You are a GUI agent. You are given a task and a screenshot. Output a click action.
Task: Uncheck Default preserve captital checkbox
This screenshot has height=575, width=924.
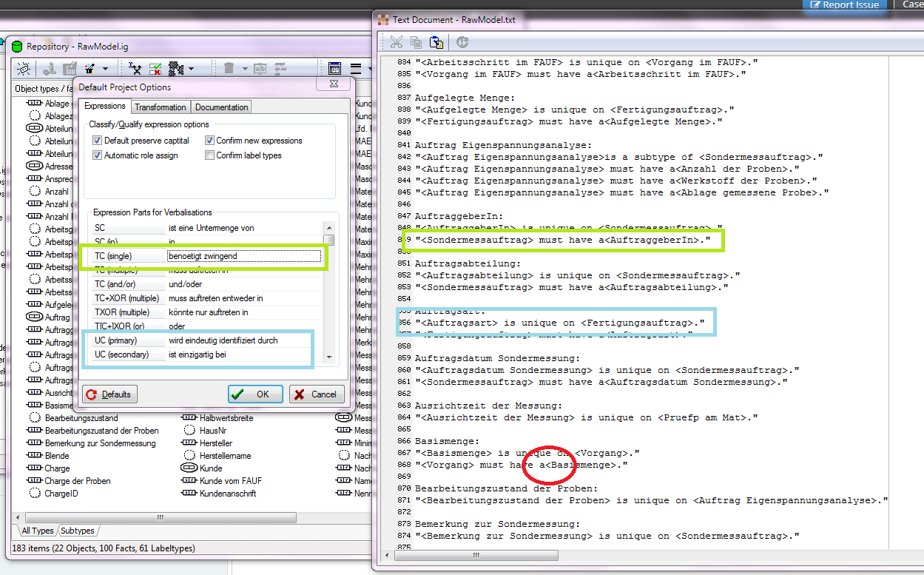[x=97, y=141]
